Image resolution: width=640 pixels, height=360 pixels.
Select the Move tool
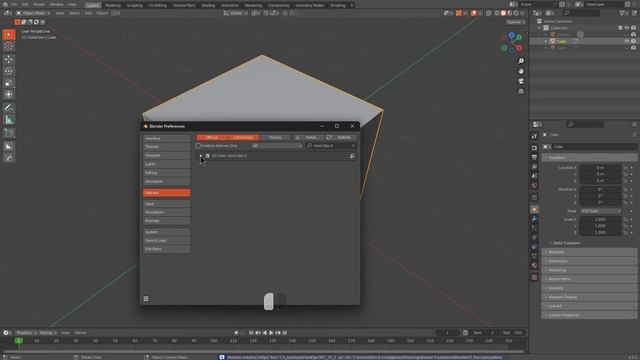click(9, 60)
